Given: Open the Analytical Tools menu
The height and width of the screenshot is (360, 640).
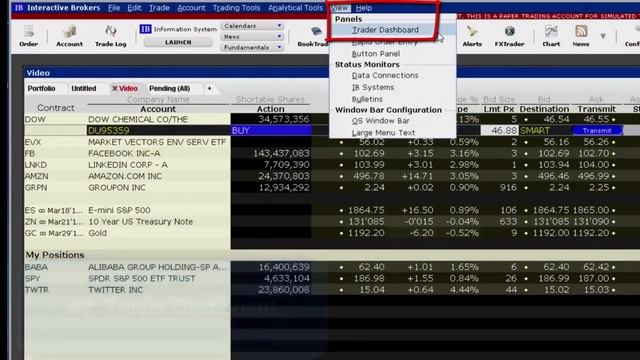Looking at the screenshot, I should click(295, 8).
